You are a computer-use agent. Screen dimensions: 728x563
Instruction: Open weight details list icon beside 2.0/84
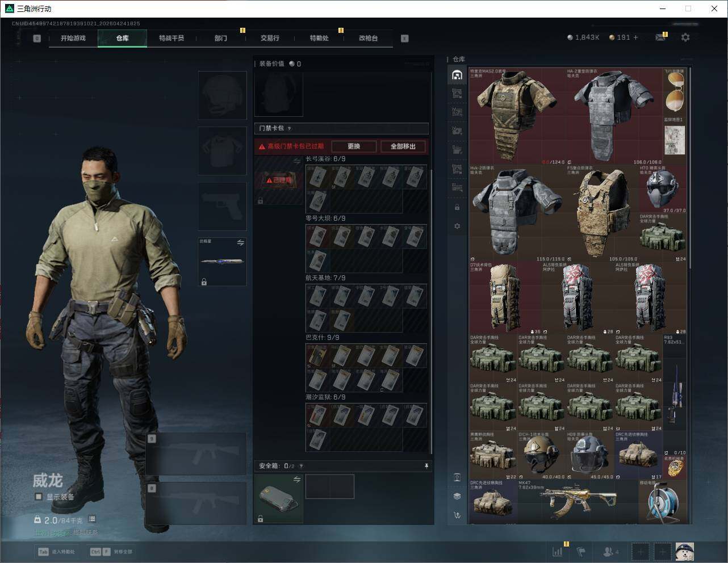click(x=92, y=519)
